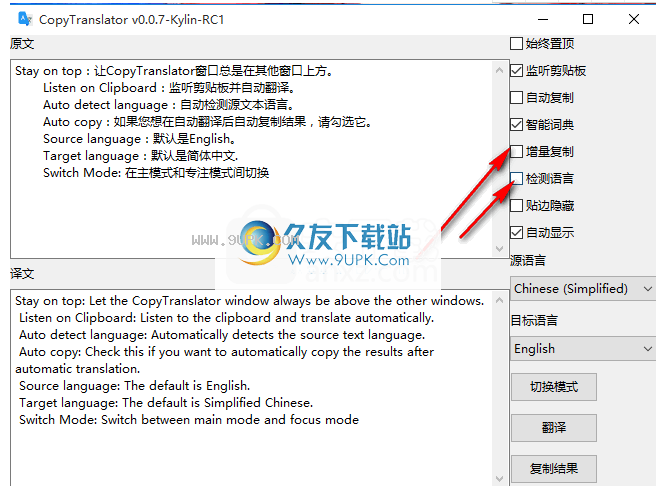Image resolution: width=656 pixels, height=486 pixels.
Task: Click translated line 'Target language: The default is Simplified Chinese.'
Action: click(x=166, y=403)
